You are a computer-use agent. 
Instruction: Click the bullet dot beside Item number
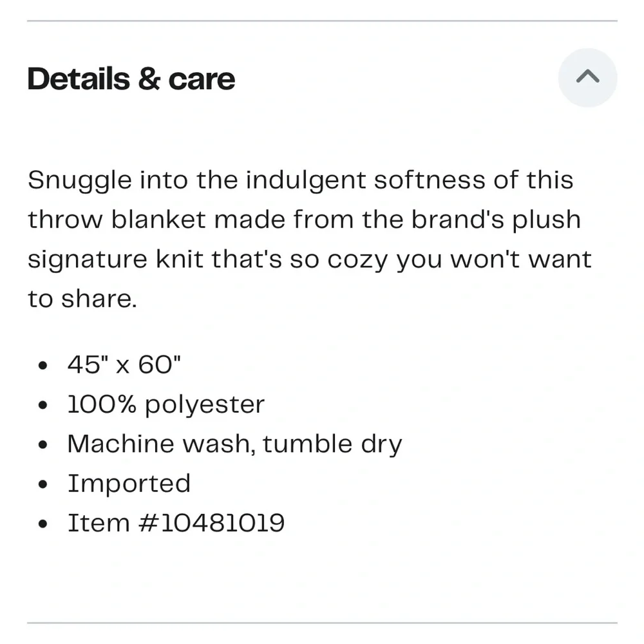(43, 524)
